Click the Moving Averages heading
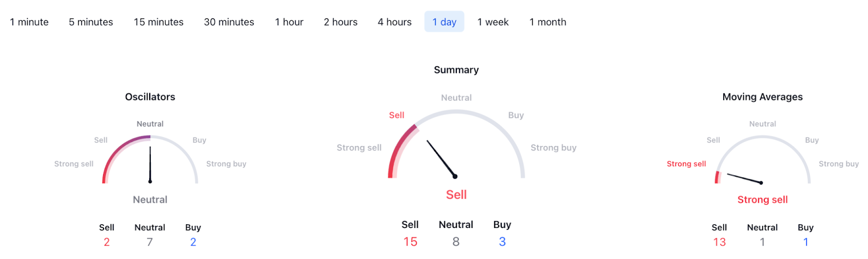The height and width of the screenshot is (259, 868). pyautogui.click(x=762, y=97)
